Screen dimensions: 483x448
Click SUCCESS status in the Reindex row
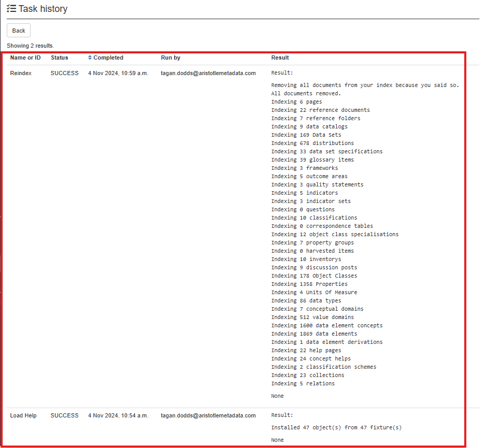(x=64, y=73)
